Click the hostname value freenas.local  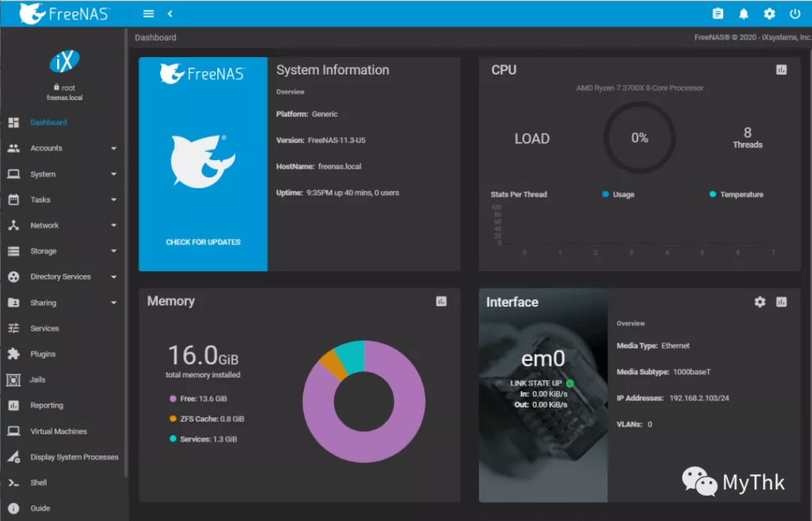(x=339, y=167)
